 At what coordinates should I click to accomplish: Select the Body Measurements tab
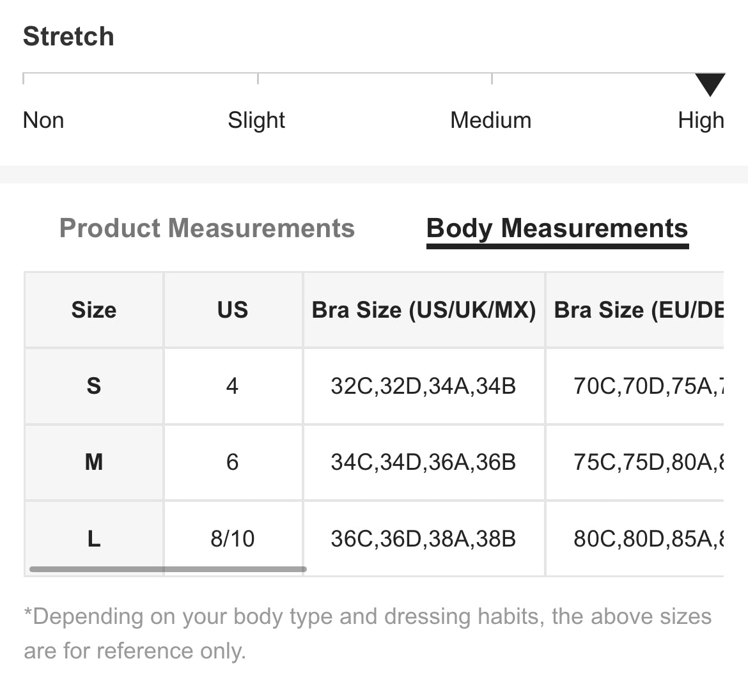pyautogui.click(x=557, y=228)
